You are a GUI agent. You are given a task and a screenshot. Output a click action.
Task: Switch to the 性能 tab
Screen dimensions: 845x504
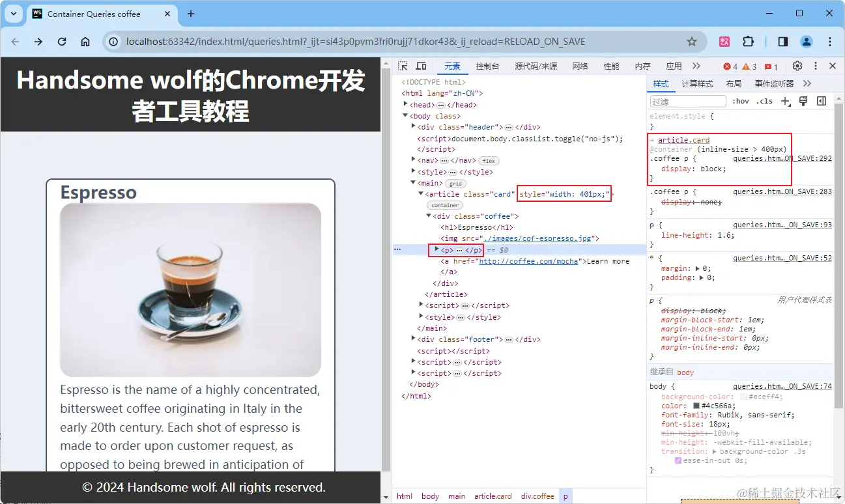tap(611, 66)
